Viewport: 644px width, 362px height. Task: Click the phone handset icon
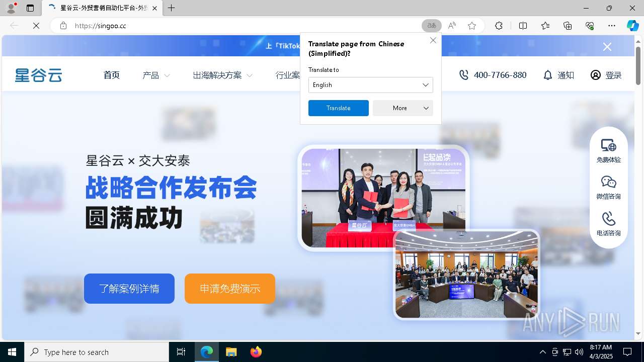click(x=464, y=75)
